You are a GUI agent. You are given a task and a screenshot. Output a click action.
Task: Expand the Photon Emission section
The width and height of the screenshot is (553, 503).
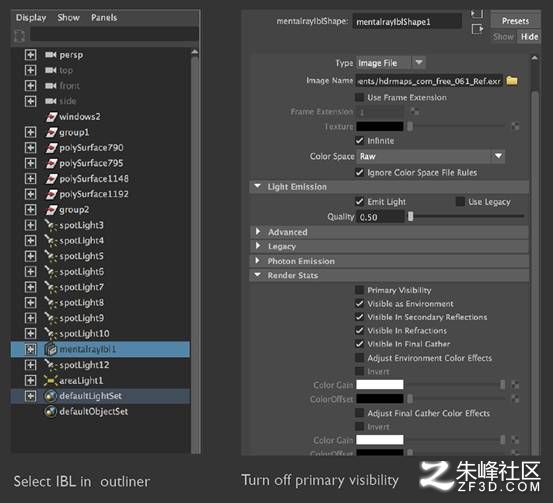click(x=257, y=261)
